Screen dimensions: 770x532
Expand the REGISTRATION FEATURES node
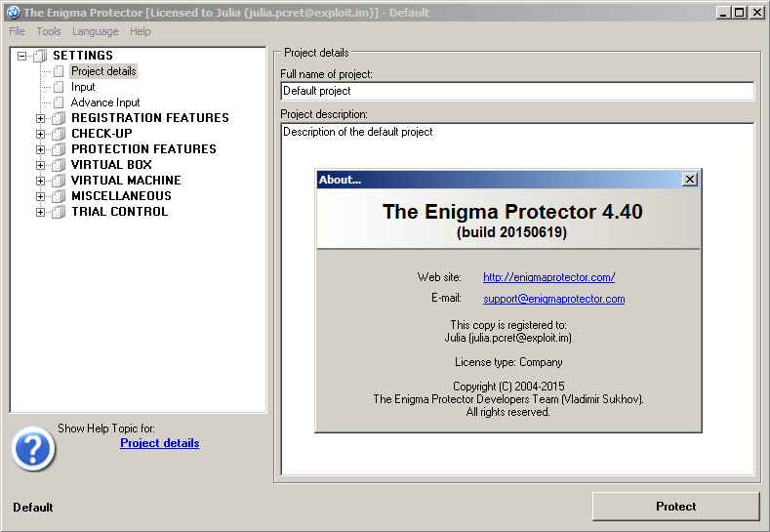point(40,118)
